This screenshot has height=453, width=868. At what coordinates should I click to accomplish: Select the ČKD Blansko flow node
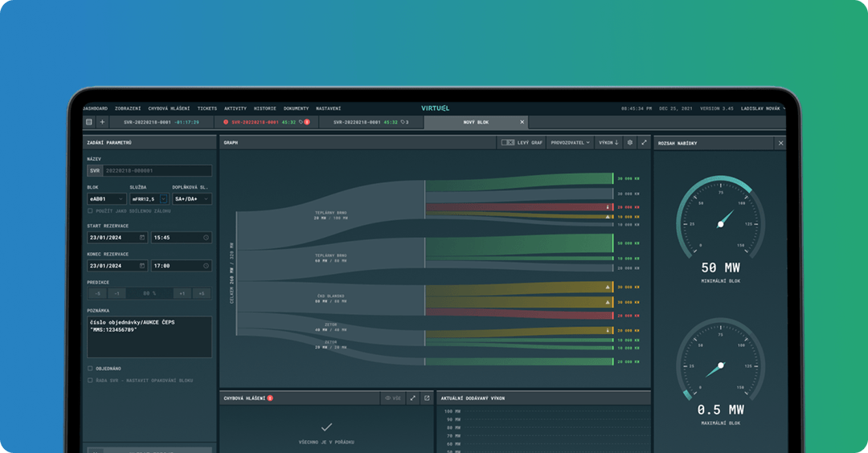tap(330, 299)
